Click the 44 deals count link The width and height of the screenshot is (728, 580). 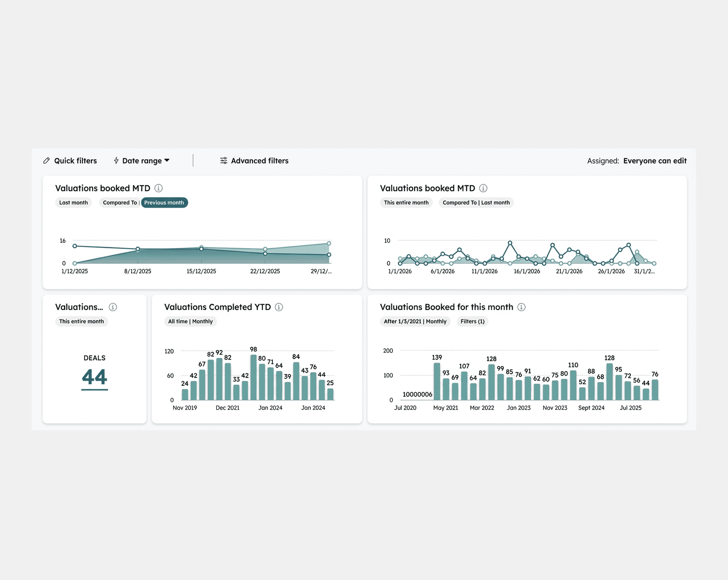point(95,377)
